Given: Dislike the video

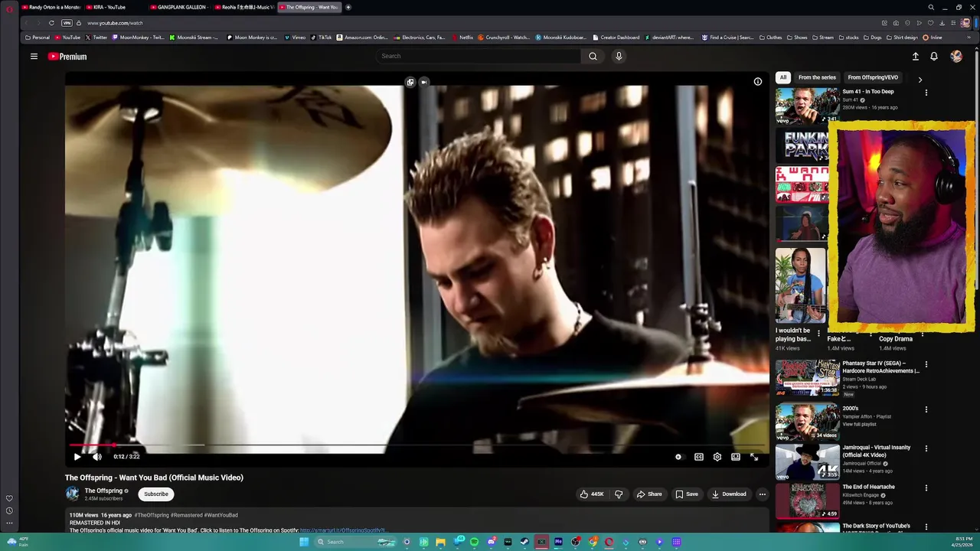Looking at the screenshot, I should point(619,494).
